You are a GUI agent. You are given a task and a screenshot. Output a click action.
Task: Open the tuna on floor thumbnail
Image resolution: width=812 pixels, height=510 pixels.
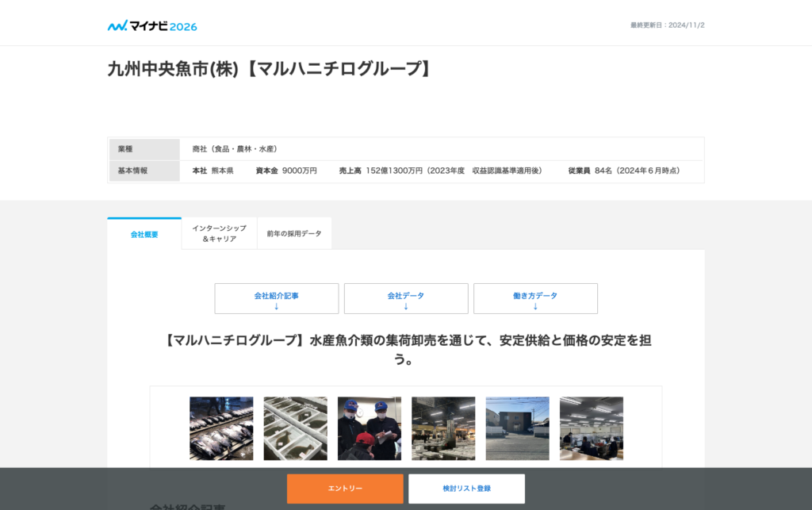pyautogui.click(x=222, y=429)
